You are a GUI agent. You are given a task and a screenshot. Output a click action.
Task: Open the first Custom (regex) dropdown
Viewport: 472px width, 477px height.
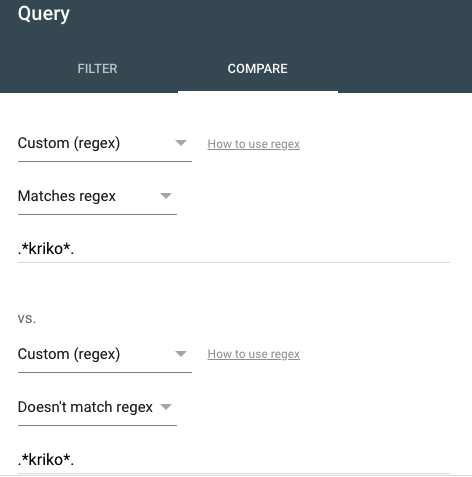pyautogui.click(x=105, y=144)
